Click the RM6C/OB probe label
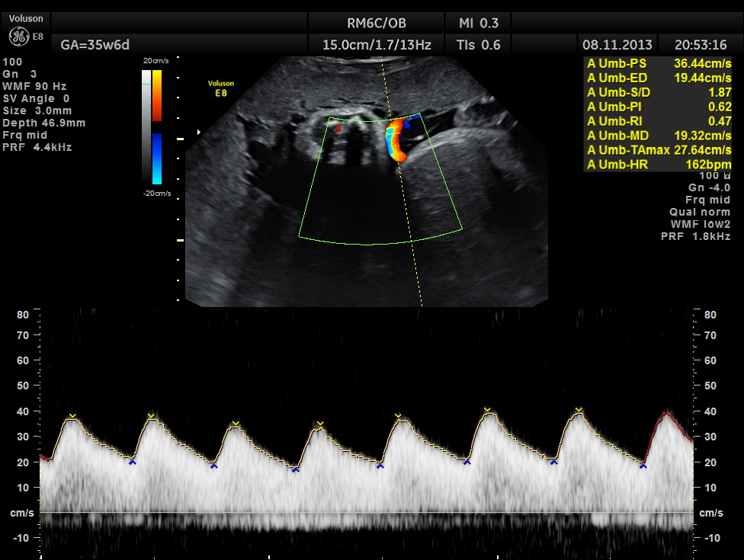 376,23
